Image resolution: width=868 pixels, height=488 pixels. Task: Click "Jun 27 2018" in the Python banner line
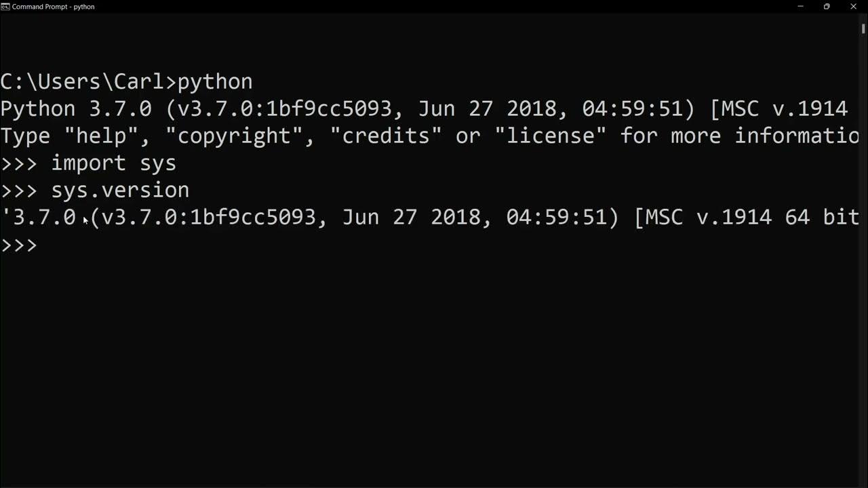475,108
